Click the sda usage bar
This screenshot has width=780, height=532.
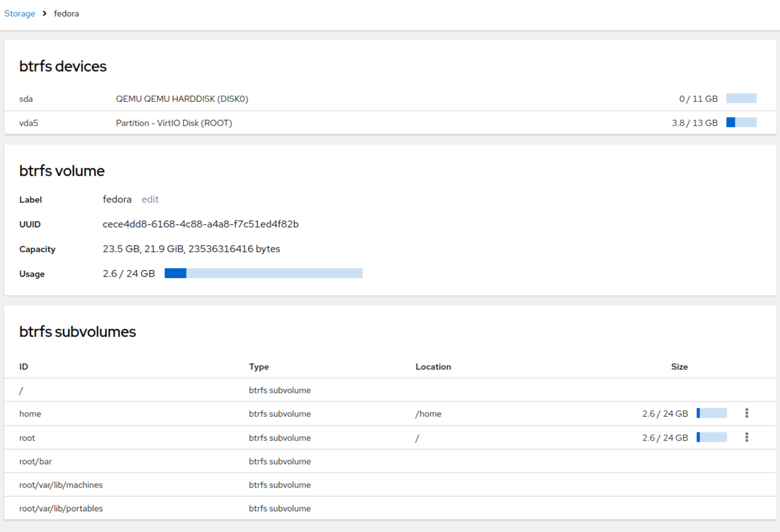(x=741, y=98)
